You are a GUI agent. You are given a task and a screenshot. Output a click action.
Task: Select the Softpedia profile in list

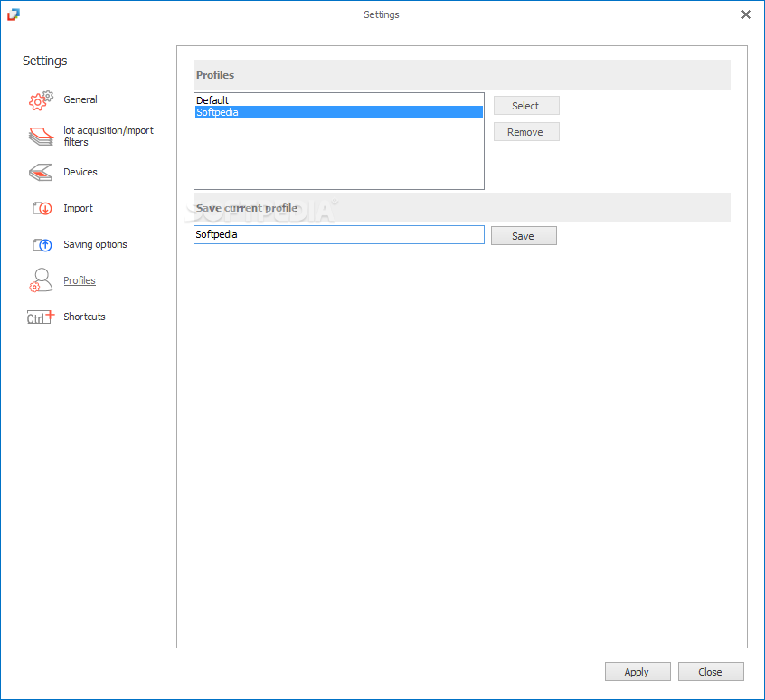(339, 112)
